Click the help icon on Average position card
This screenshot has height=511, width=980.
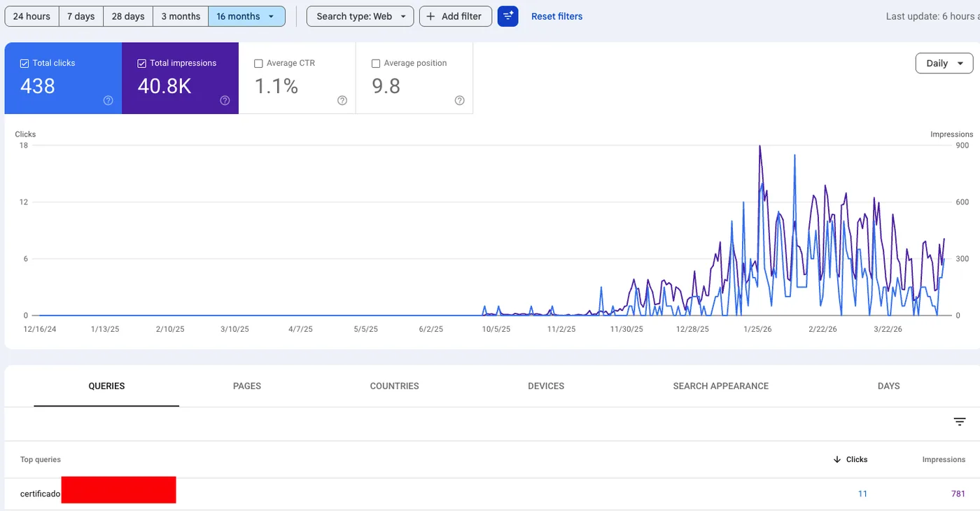click(x=459, y=100)
